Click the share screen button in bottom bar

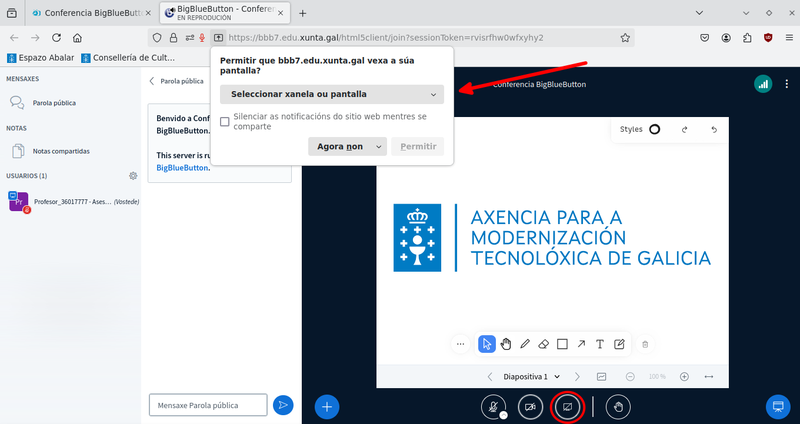pyautogui.click(x=567, y=407)
